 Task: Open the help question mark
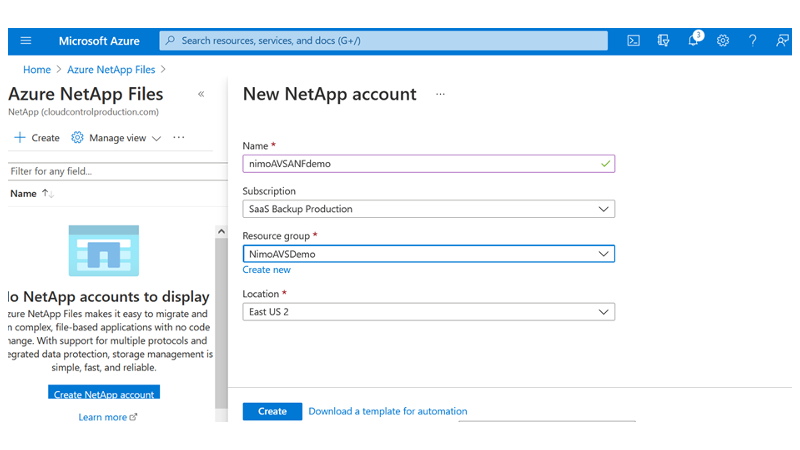(753, 41)
